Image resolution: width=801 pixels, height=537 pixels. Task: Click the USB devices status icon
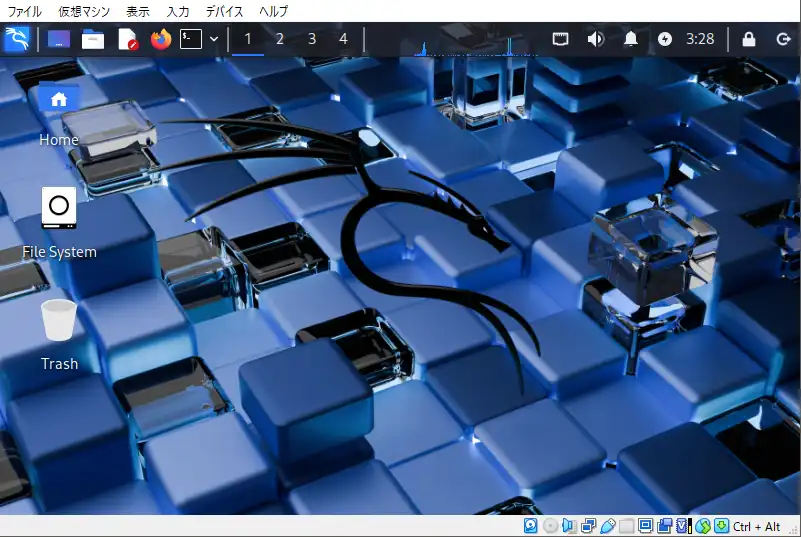click(x=607, y=526)
